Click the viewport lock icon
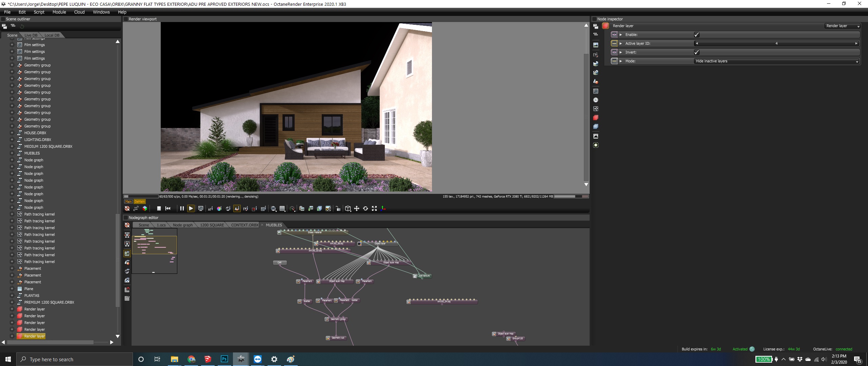The width and height of the screenshot is (868, 366). [338, 209]
